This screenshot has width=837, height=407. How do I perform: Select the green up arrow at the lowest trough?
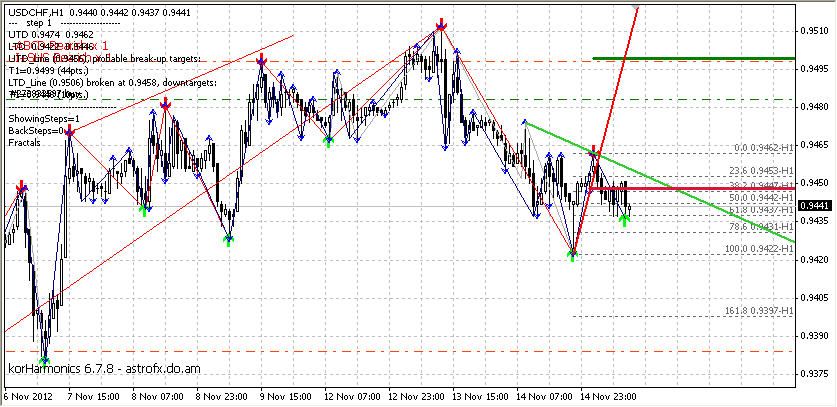pyautogui.click(x=44, y=361)
